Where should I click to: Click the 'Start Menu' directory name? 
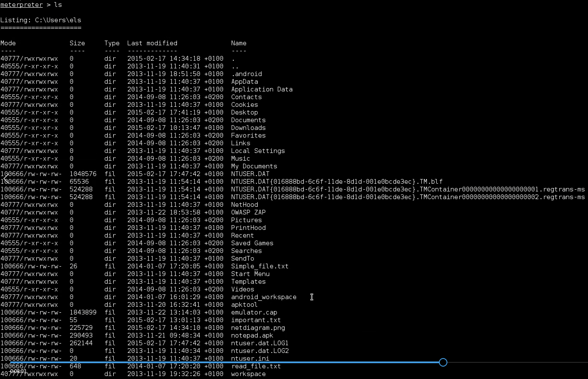point(250,274)
